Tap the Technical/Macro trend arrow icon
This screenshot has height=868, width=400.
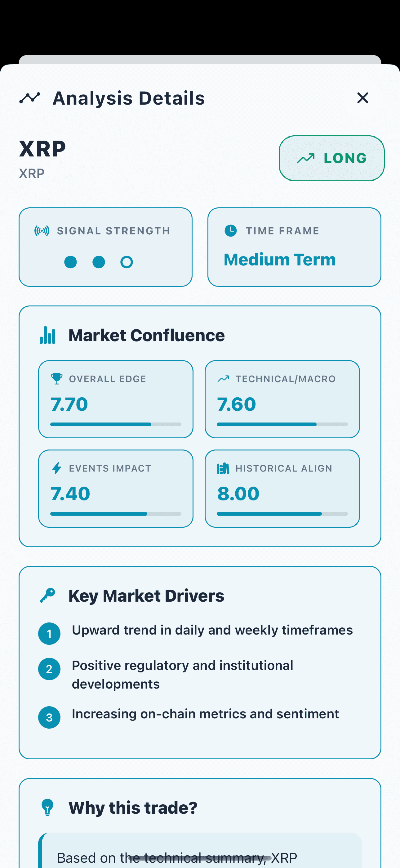pyautogui.click(x=223, y=379)
